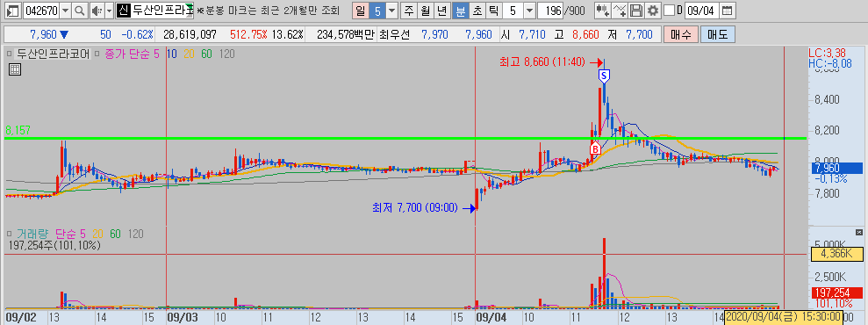Select the 틱 (tick) chart period
This screenshot has width=868, height=325.
[x=493, y=10]
